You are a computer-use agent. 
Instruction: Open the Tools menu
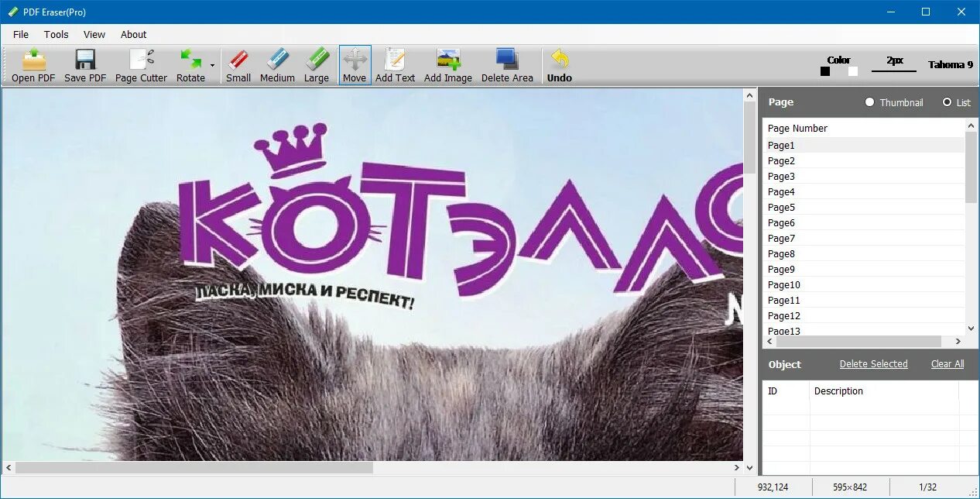pyautogui.click(x=57, y=34)
